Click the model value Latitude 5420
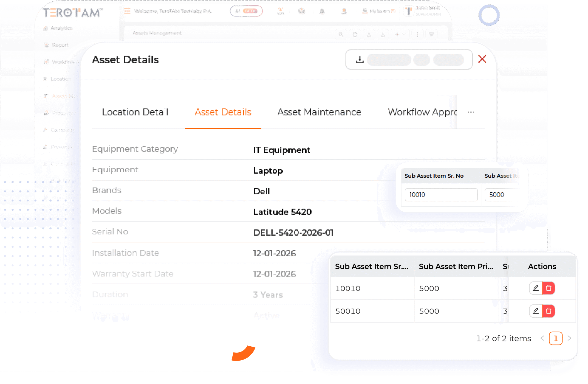 (x=282, y=212)
